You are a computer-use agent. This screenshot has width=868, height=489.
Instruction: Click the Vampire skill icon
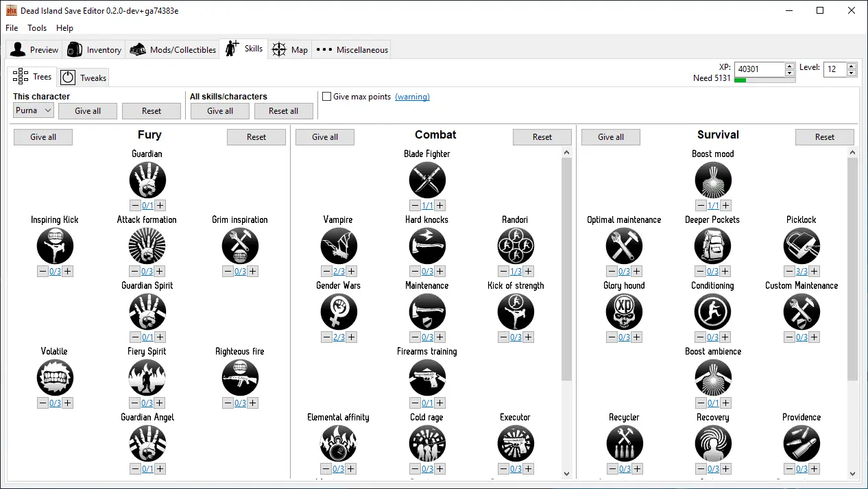pyautogui.click(x=339, y=246)
